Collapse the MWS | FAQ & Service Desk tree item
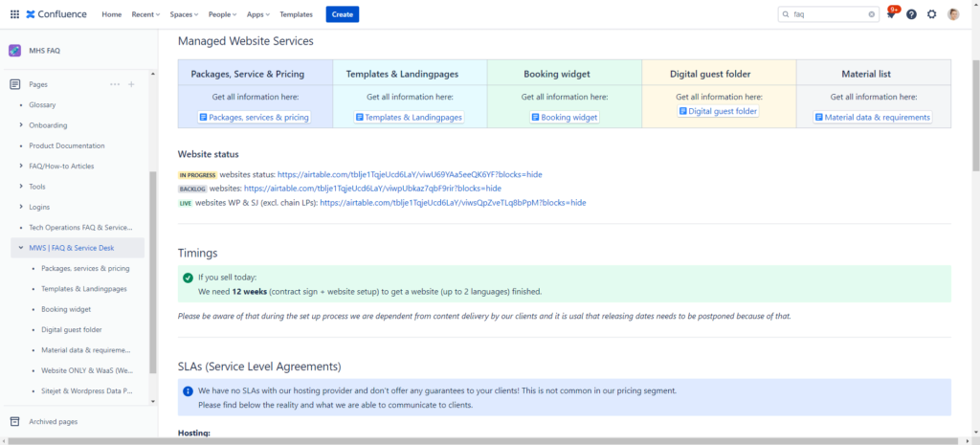This screenshot has width=980, height=445. coord(21,248)
